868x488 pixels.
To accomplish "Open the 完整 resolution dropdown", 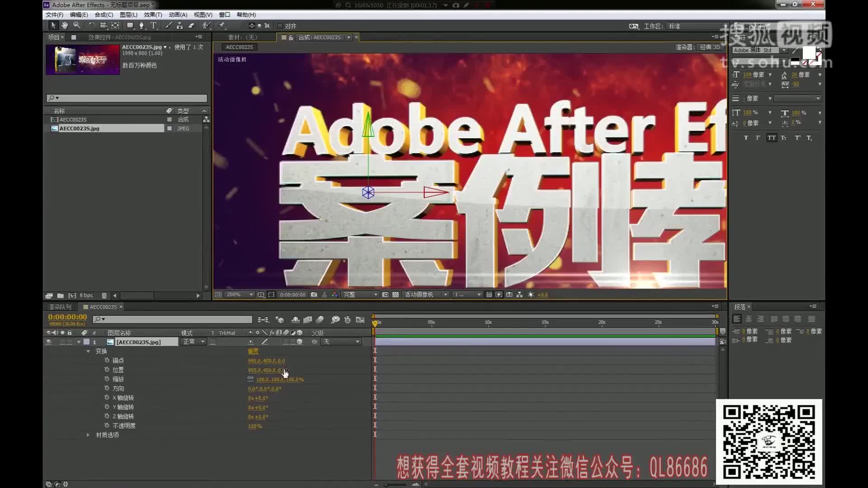I will [360, 295].
